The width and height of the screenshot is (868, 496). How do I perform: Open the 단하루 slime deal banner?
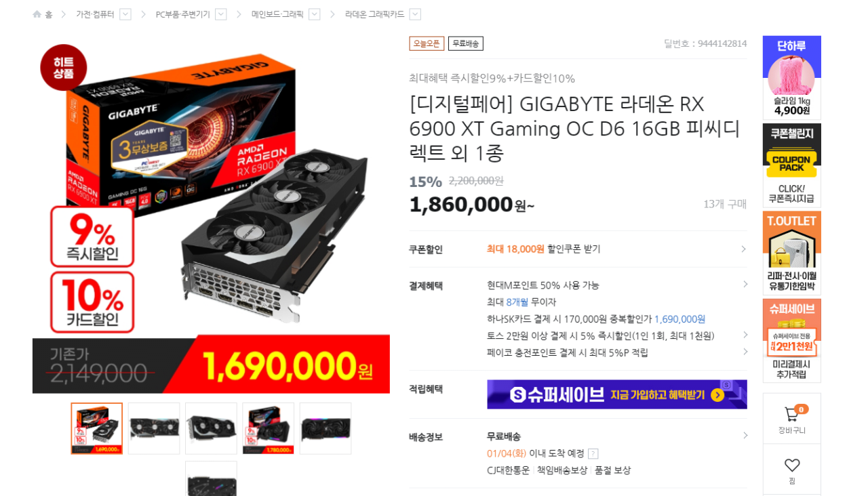(791, 77)
